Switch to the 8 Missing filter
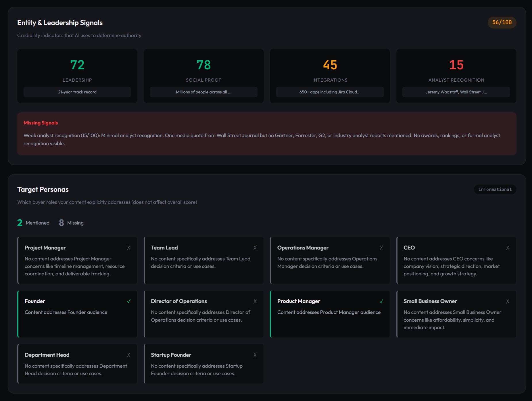This screenshot has width=532, height=401. (x=71, y=222)
